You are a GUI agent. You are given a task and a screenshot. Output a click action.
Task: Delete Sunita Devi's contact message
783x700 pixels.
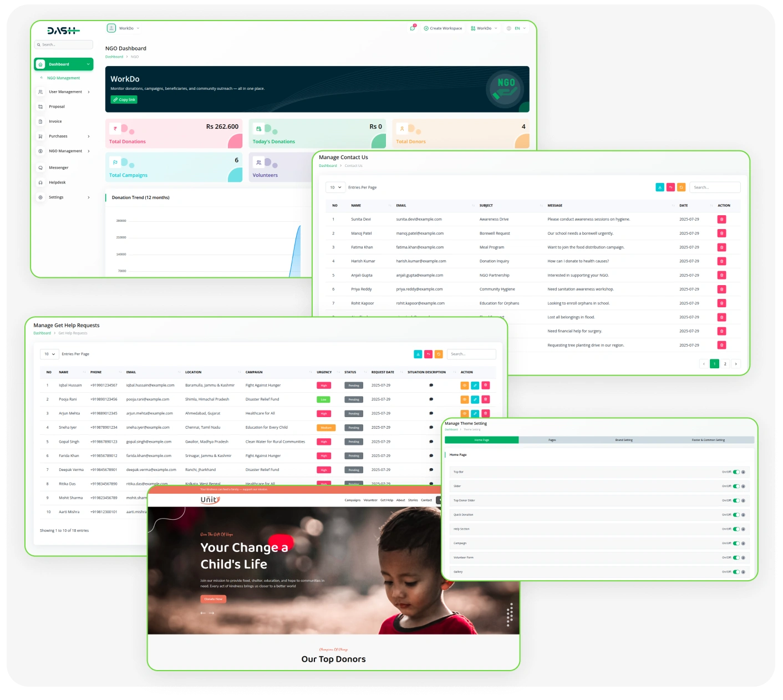[721, 219]
